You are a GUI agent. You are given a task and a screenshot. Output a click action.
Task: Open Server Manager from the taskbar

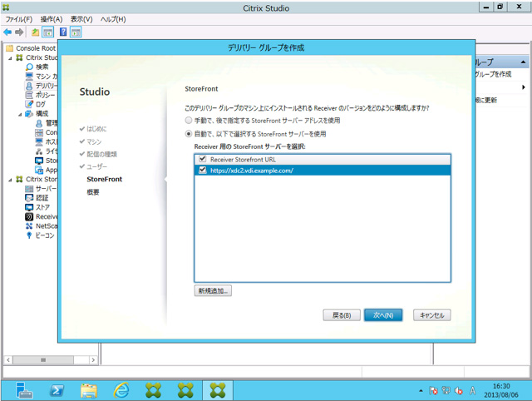[x=24, y=390]
